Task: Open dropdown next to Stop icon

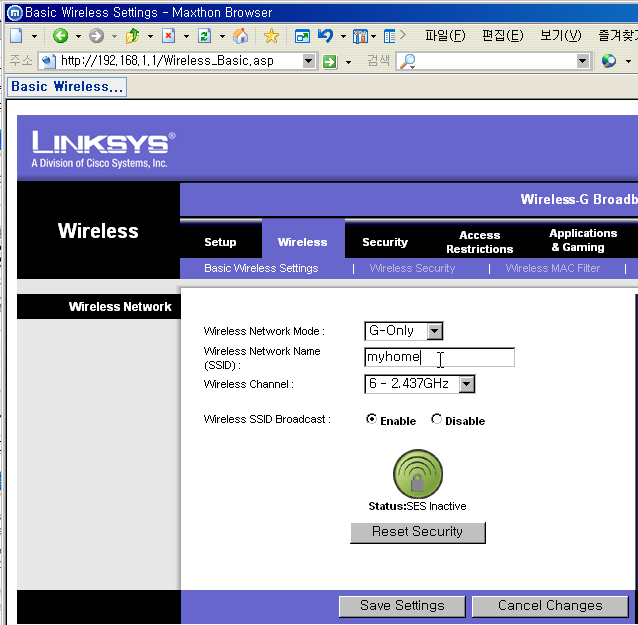Action: coord(186,37)
